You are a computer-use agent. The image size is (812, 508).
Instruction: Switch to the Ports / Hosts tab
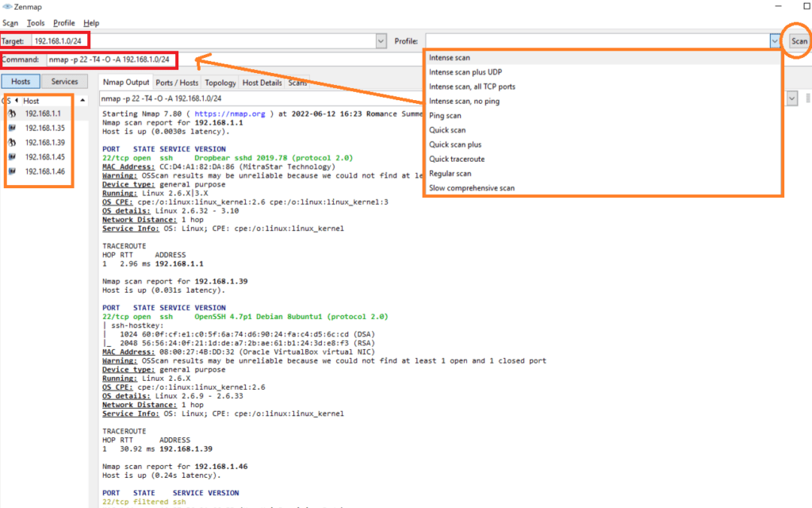click(177, 83)
